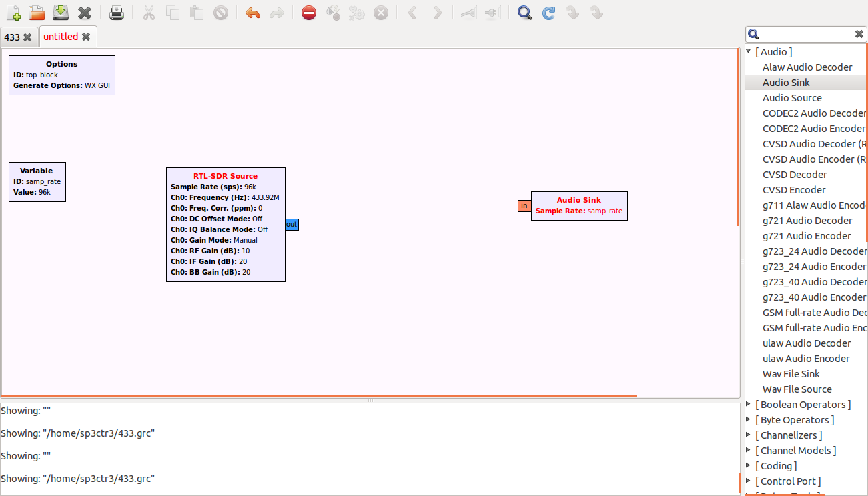Image resolution: width=868 pixels, height=496 pixels.
Task: Click the Print icon in toolbar
Action: (x=117, y=12)
